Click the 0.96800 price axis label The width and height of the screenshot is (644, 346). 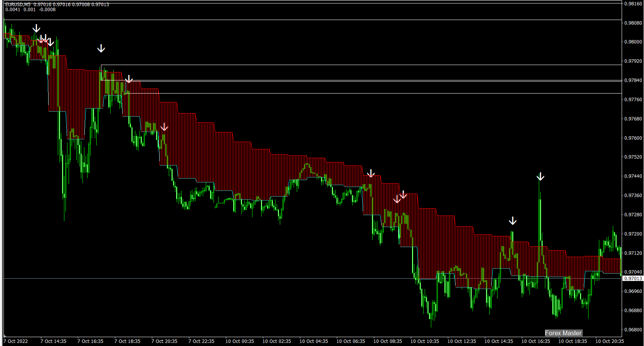[x=633, y=330]
